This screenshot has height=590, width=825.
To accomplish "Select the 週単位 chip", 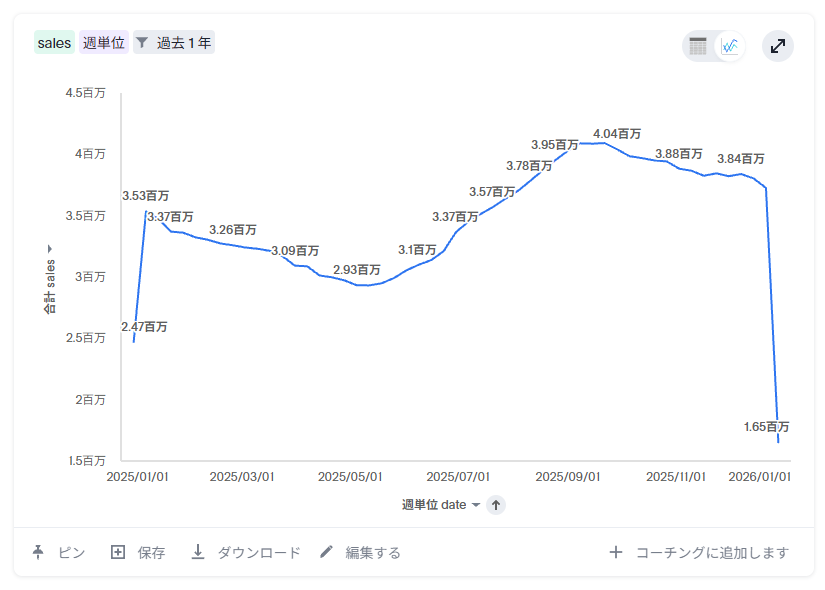I will click(104, 43).
